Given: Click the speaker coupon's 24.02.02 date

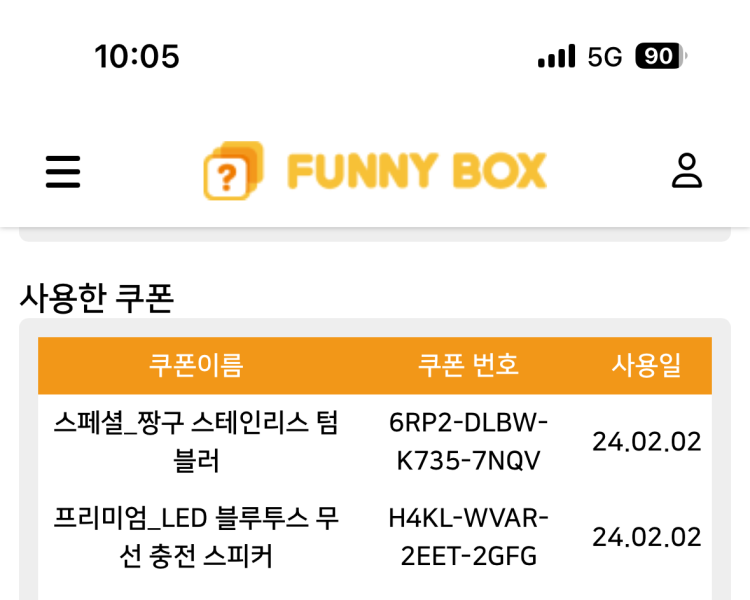Looking at the screenshot, I should [x=646, y=536].
